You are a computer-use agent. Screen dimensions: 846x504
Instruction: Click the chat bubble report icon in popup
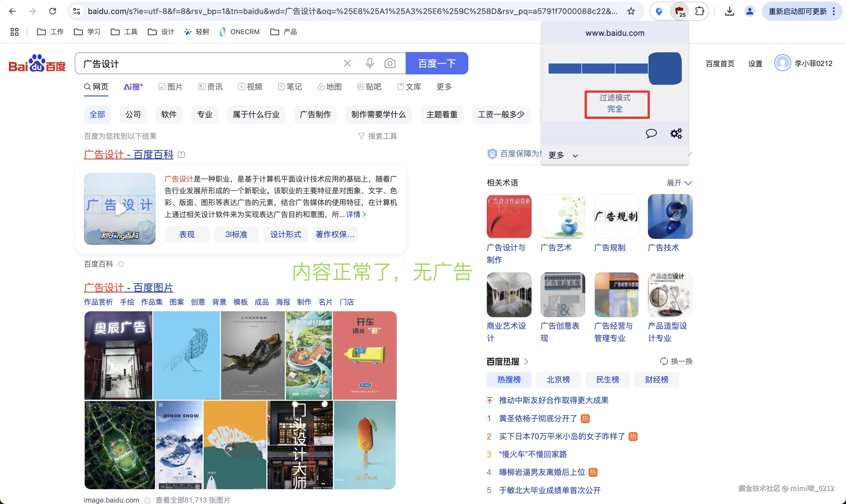coord(651,133)
